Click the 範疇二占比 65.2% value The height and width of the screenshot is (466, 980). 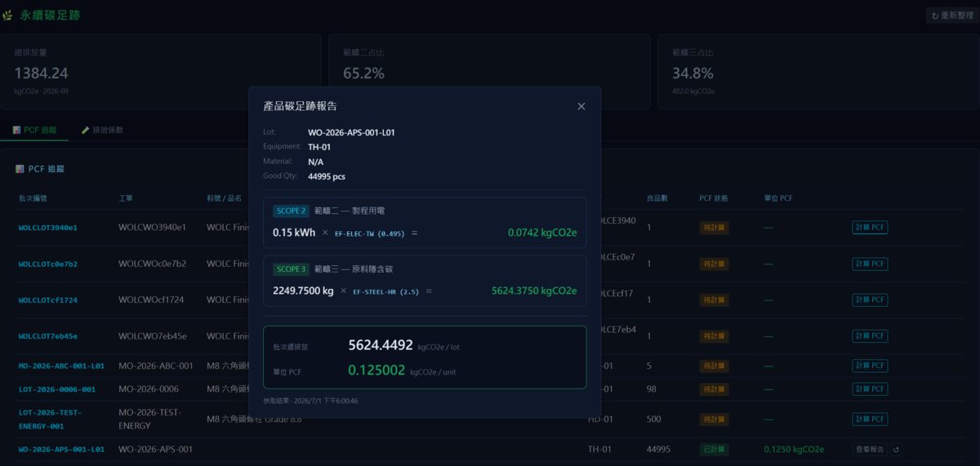pyautogui.click(x=363, y=73)
